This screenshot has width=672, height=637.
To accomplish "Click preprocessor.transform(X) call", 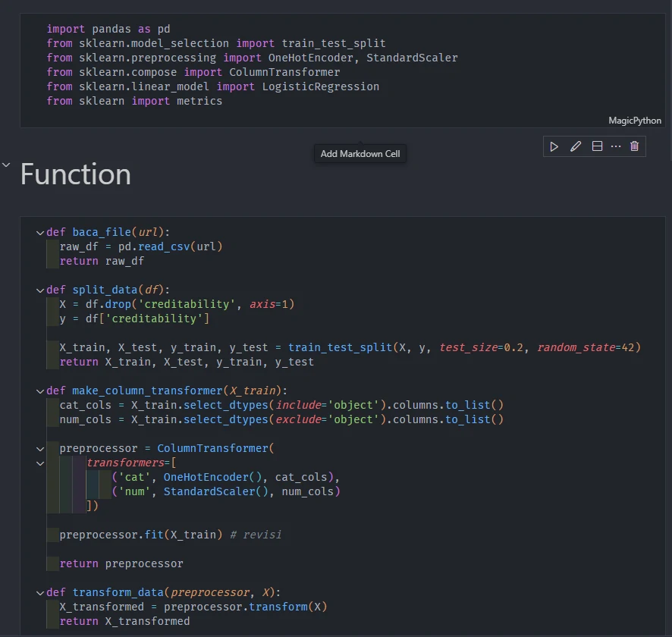I will tap(246, 607).
